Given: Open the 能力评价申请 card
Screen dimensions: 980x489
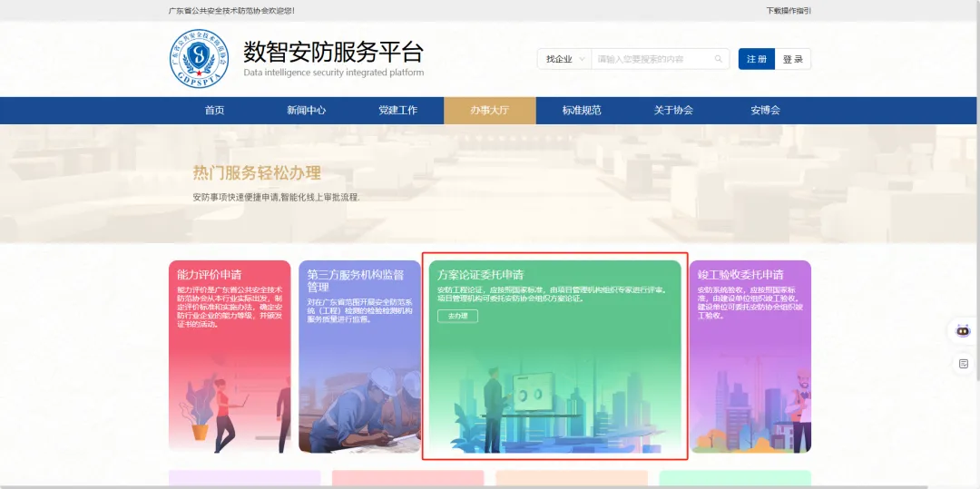Looking at the screenshot, I should [x=230, y=357].
